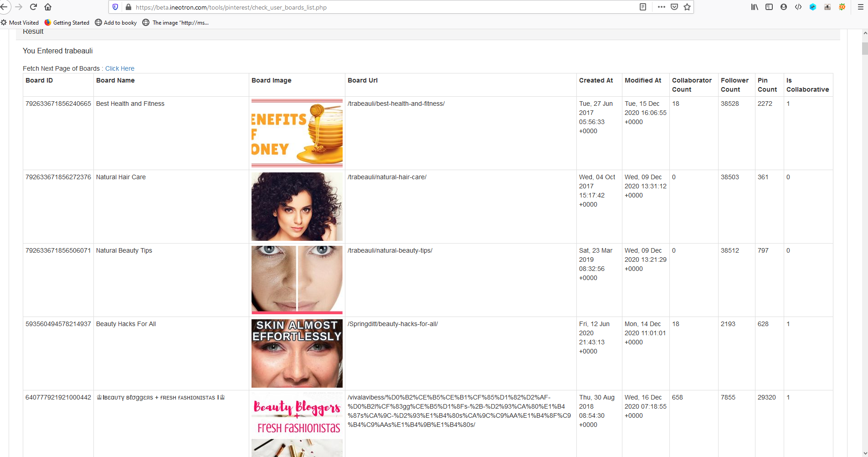Click the follower count 38528
The width and height of the screenshot is (868, 457).
[730, 104]
